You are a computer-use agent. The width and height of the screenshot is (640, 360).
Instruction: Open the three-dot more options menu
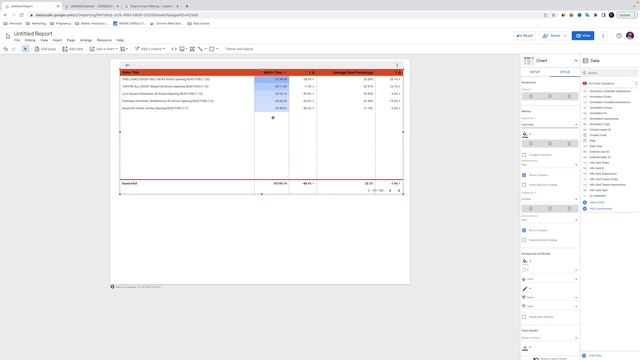tap(603, 36)
